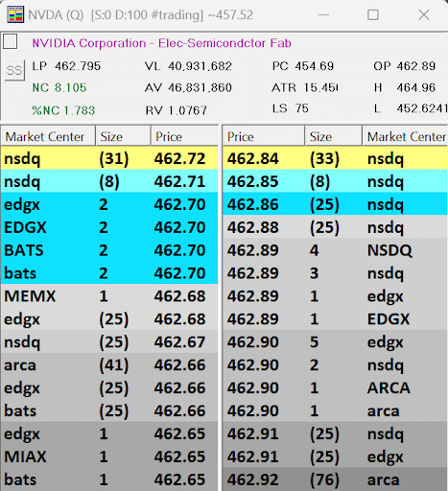This screenshot has height=491, width=448.
Task: Select the edgx bid at 462.65
Action: 109,433
